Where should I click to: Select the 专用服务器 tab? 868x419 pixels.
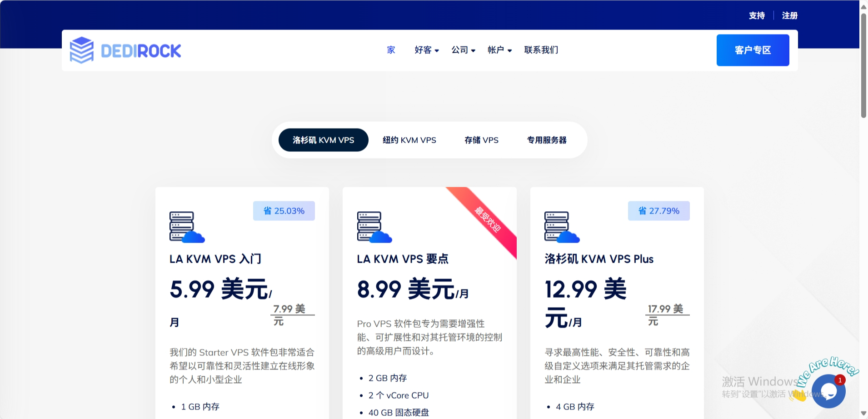coord(547,140)
